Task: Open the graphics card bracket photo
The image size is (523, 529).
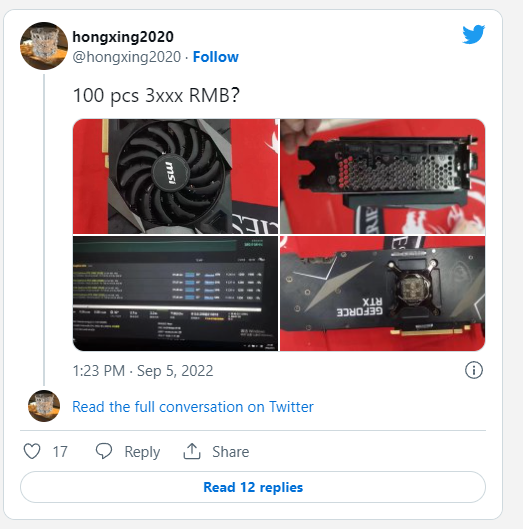Action: point(383,176)
